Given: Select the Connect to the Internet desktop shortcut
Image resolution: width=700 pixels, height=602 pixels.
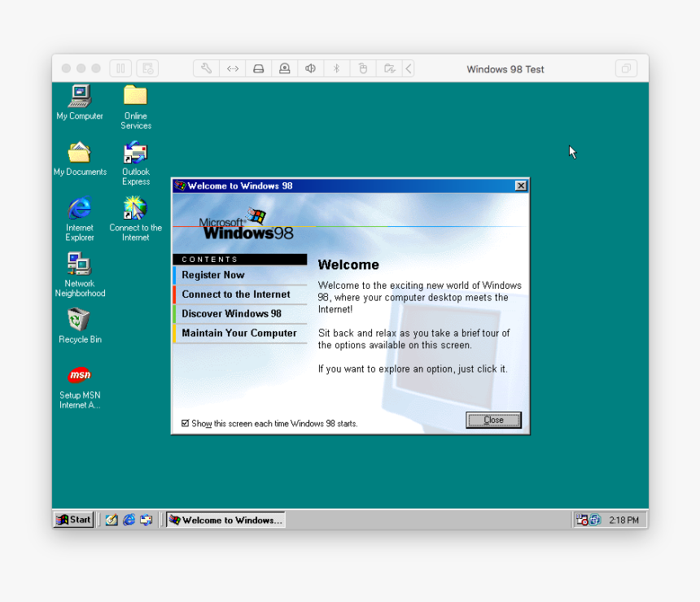Looking at the screenshot, I should pyautogui.click(x=136, y=219).
